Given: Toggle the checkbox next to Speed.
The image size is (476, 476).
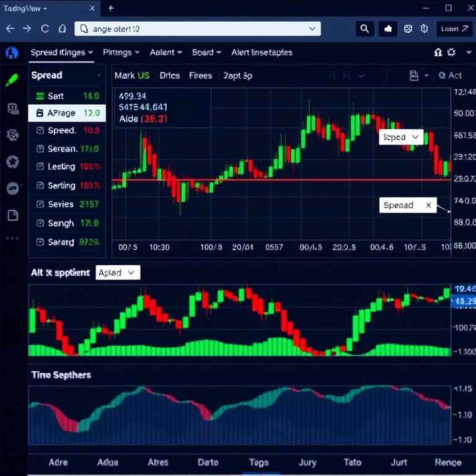Looking at the screenshot, I should (x=40, y=131).
